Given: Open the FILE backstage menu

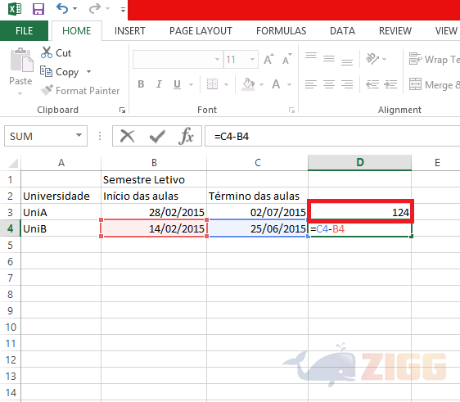Looking at the screenshot, I should 24,31.
